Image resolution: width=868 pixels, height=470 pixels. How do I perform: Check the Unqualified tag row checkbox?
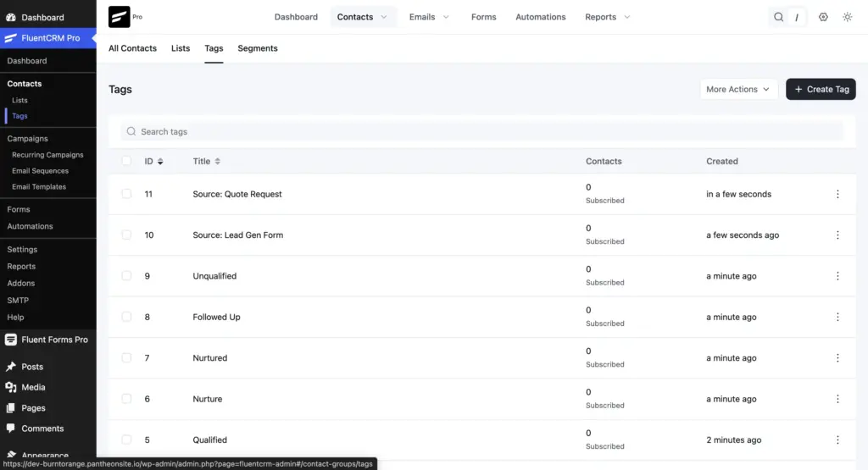[x=127, y=276]
